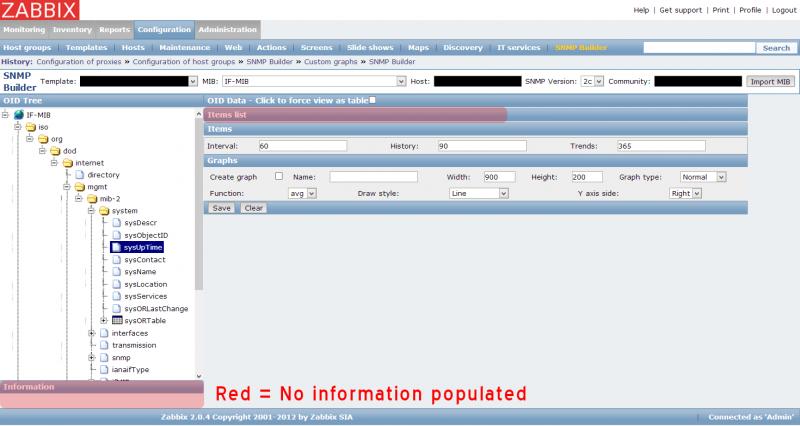Click the graph Name input field
The height and width of the screenshot is (426, 800).
373,177
